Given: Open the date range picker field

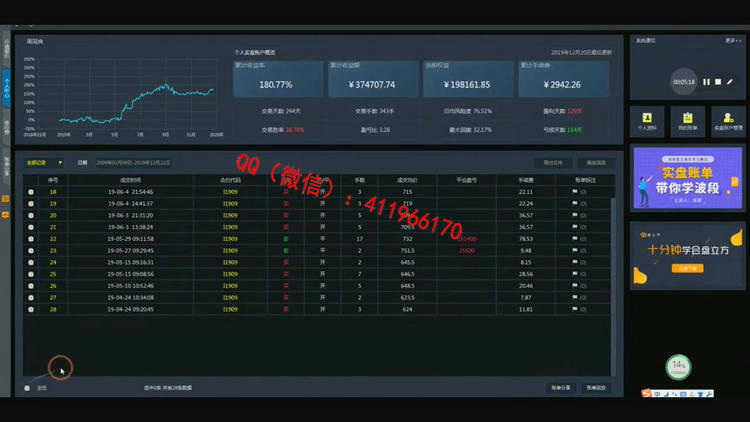Looking at the screenshot, I should point(133,163).
